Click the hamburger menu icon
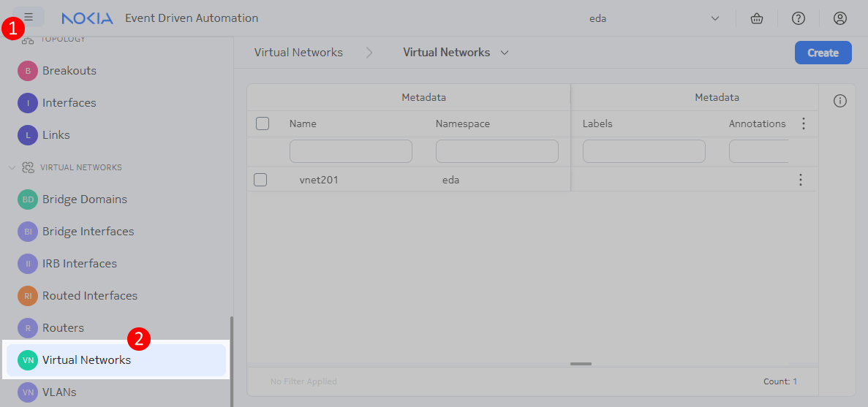 [29, 17]
